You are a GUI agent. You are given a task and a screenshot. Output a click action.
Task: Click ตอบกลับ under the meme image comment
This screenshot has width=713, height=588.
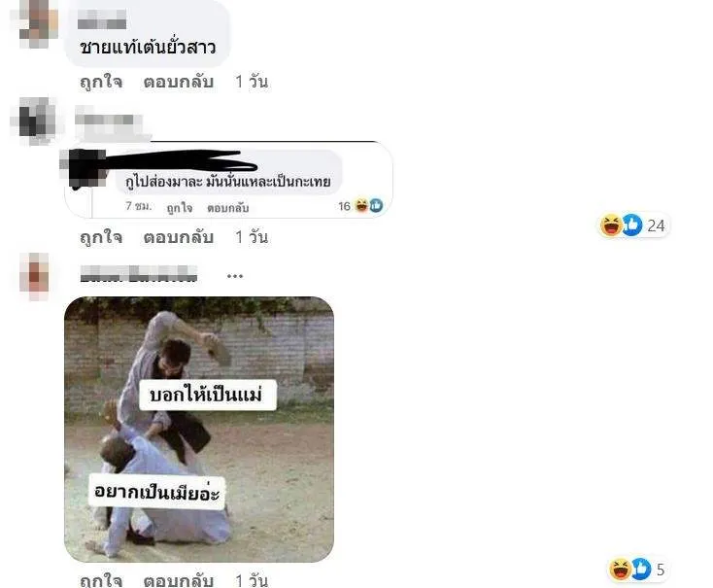pyautogui.click(x=179, y=580)
